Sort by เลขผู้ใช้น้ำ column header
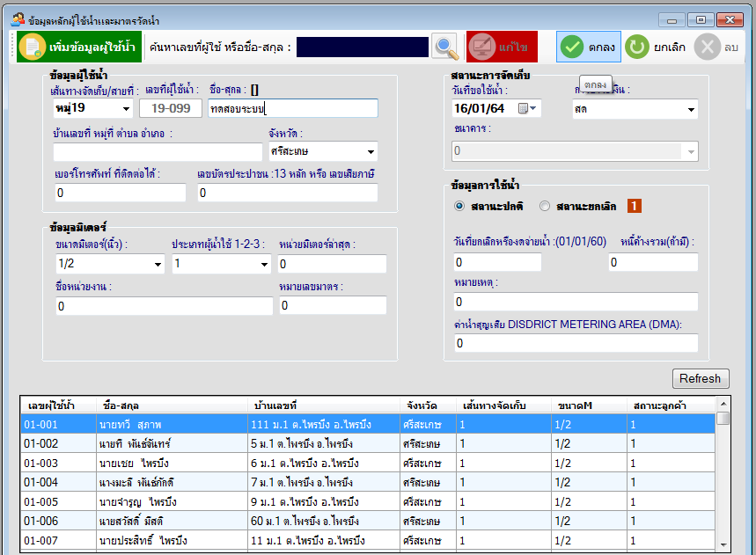Image resolution: width=756 pixels, height=555 pixels. click(51, 405)
